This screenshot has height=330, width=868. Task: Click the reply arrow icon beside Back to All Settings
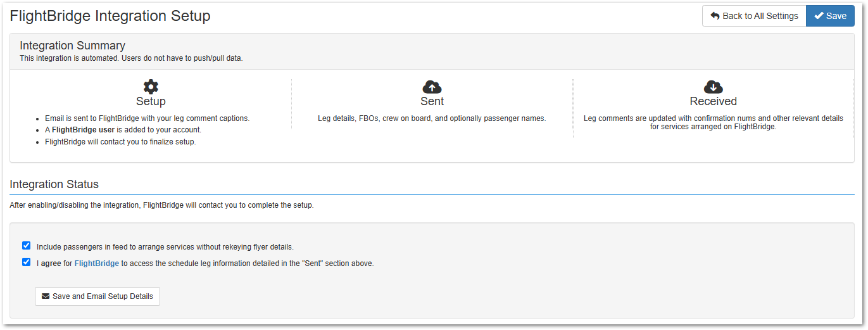715,16
